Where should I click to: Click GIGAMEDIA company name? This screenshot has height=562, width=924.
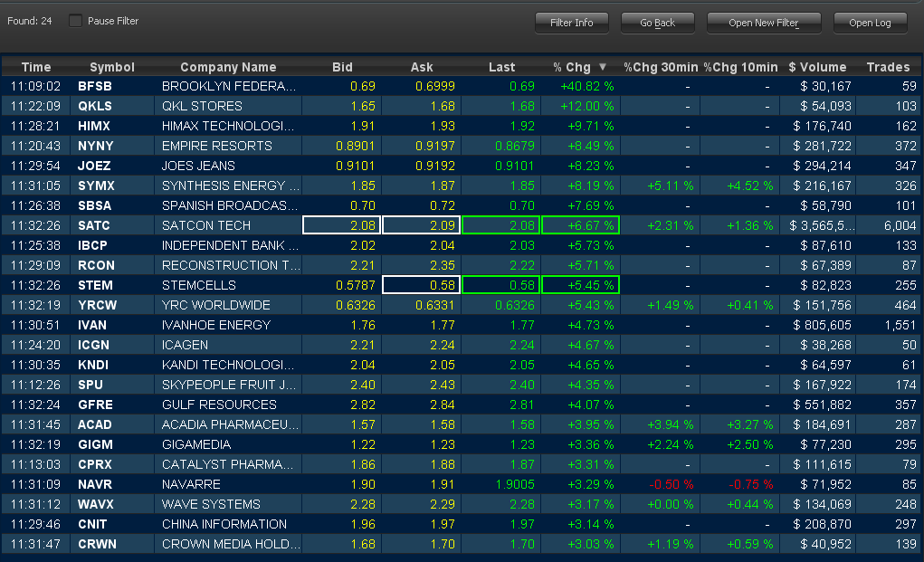click(x=196, y=444)
